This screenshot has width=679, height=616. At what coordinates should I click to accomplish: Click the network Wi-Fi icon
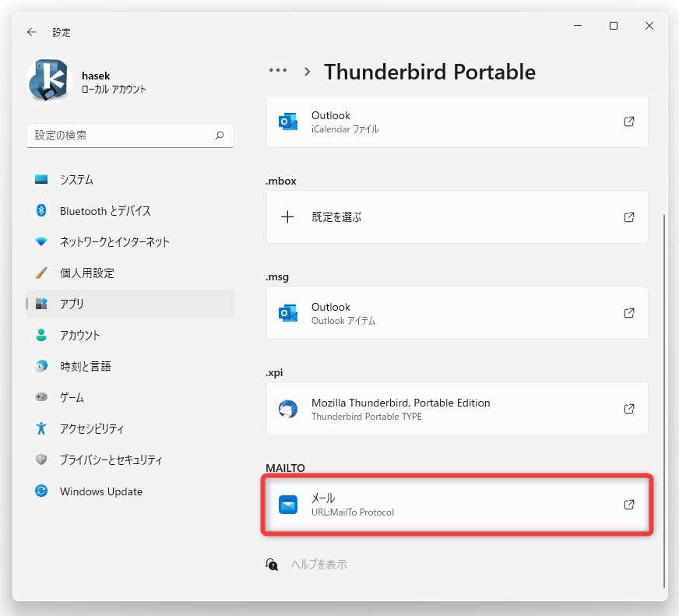(x=41, y=241)
